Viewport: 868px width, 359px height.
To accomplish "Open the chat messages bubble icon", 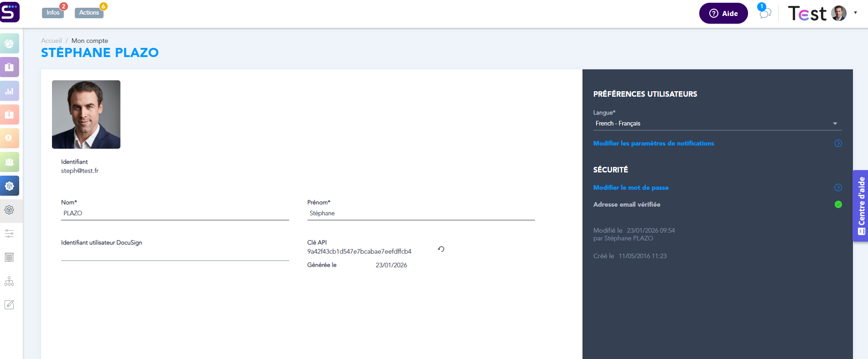I will tap(765, 13).
